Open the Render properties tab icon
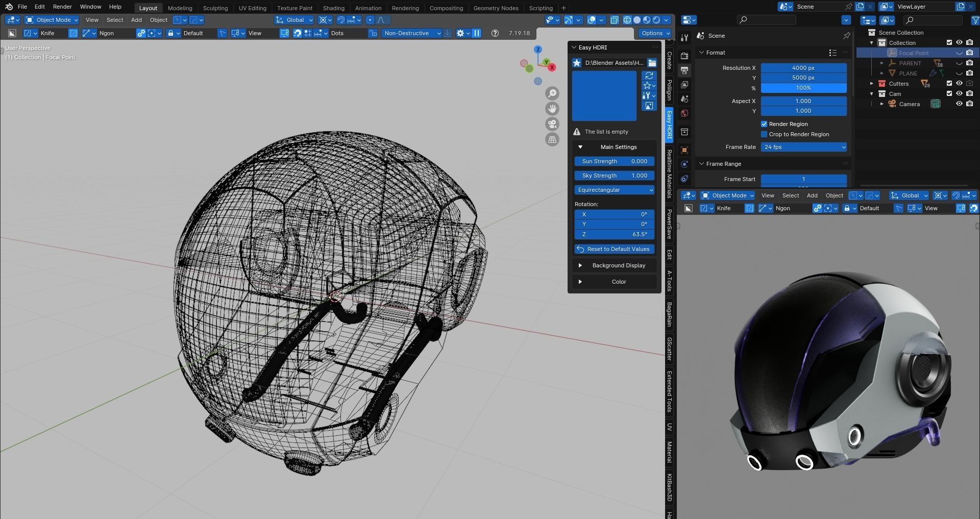Viewport: 980px width, 519px height. tap(684, 56)
